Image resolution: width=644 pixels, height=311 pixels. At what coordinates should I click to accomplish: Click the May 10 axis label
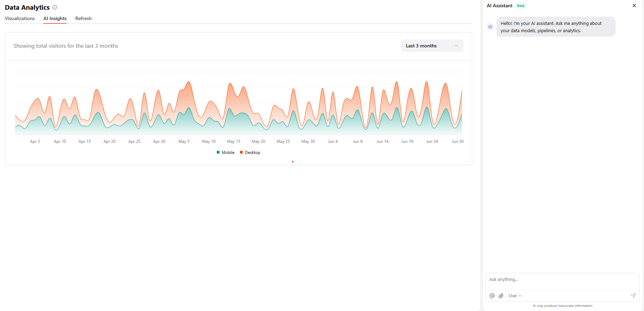pos(209,141)
